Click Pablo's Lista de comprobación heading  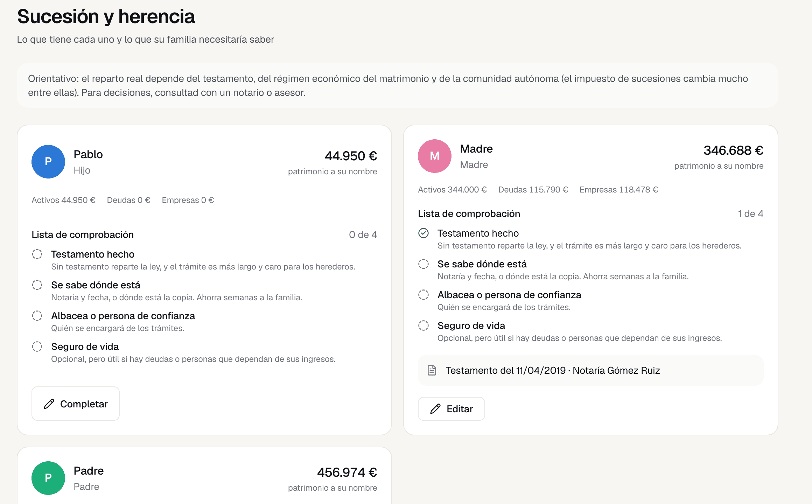click(x=83, y=234)
